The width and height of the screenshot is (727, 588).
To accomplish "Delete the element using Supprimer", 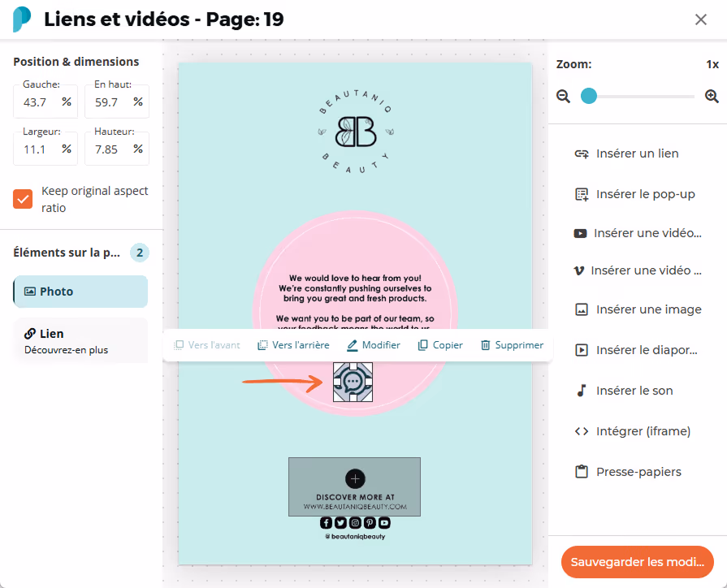I will (513, 345).
